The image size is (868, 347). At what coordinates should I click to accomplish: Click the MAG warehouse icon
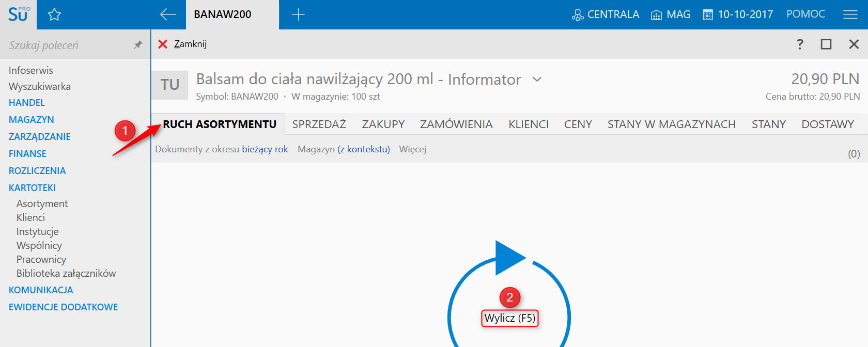click(x=656, y=15)
